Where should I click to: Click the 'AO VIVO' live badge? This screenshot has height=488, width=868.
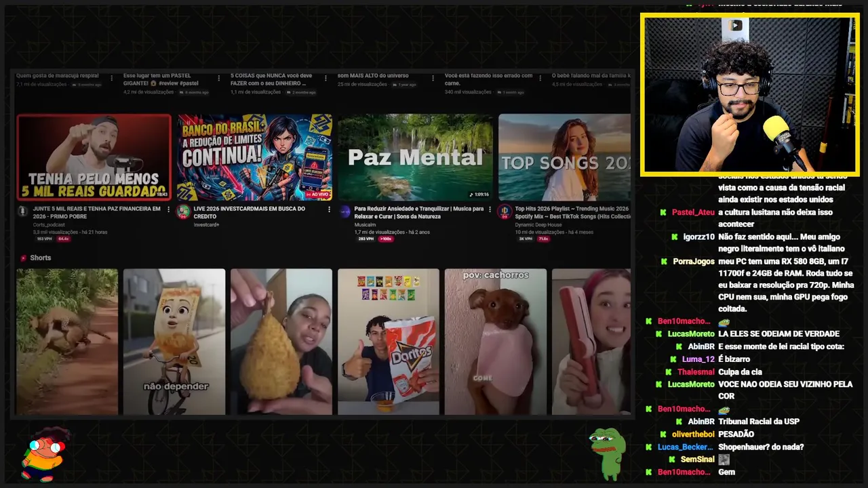click(318, 194)
